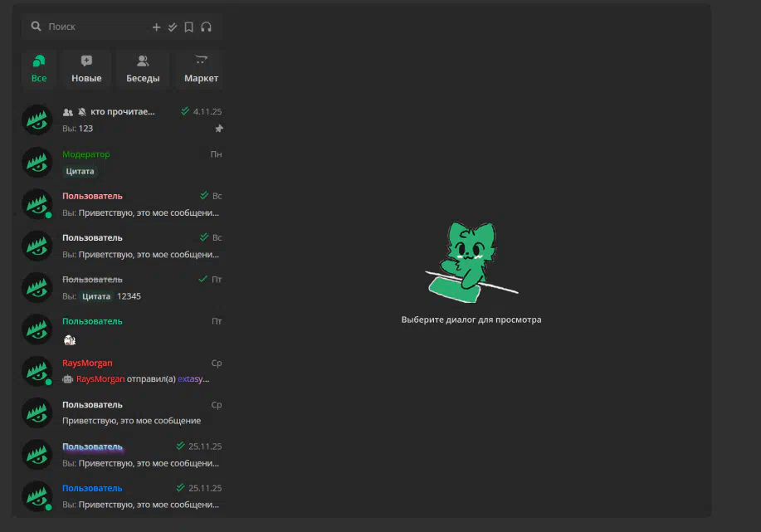Click the pin icon on pinned chat
Image resolution: width=761 pixels, height=532 pixels.
point(219,129)
